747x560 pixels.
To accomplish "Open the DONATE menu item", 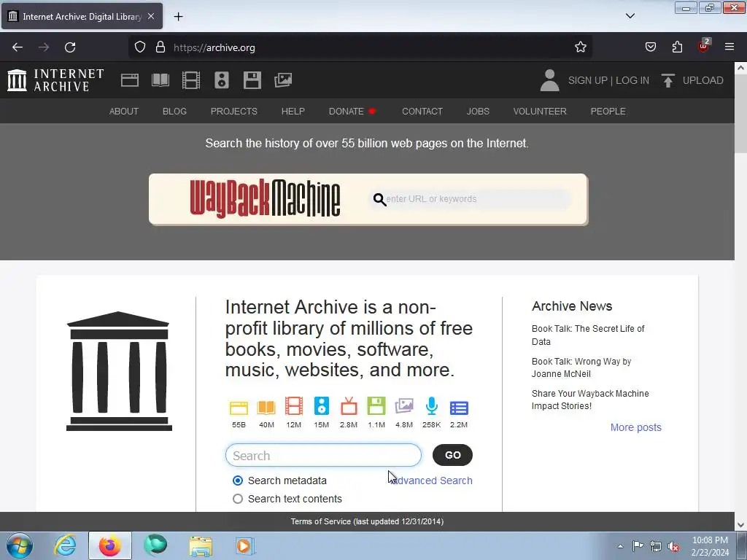I will click(x=352, y=112).
